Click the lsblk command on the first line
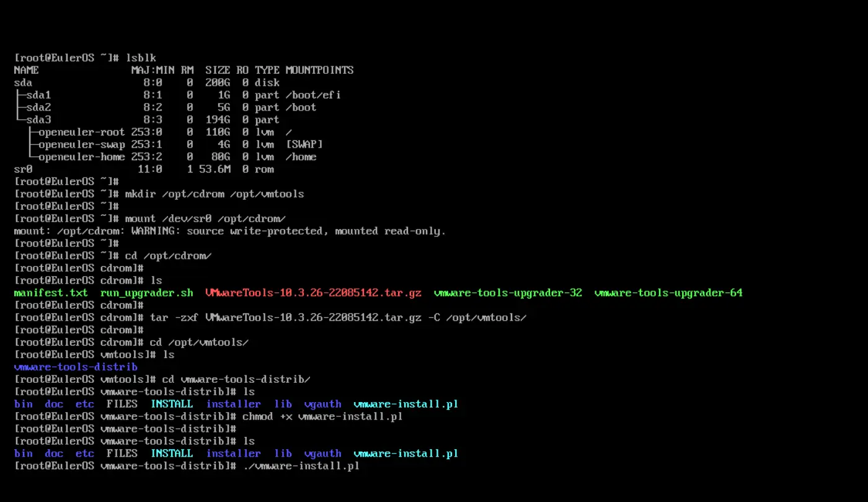 [x=140, y=58]
